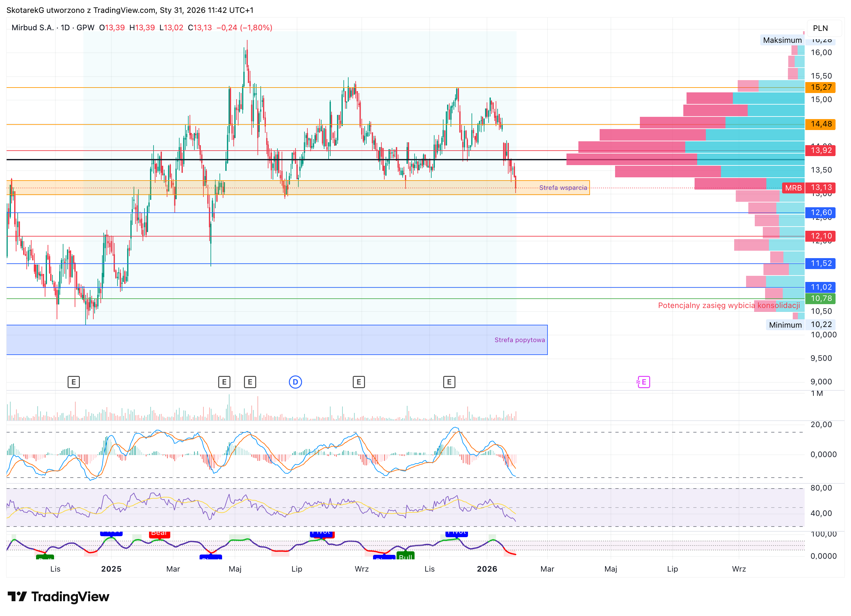This screenshot has height=616, width=851.
Task: Open the blue dividend D marker
Action: click(295, 382)
